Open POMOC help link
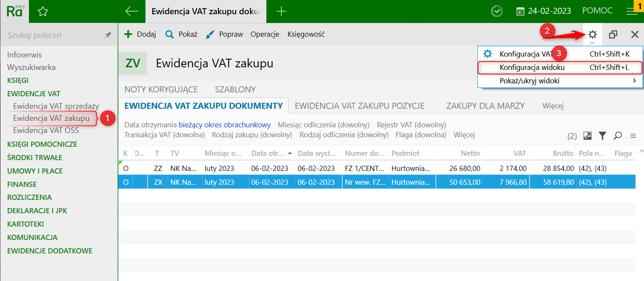The width and height of the screenshot is (644, 281). [x=597, y=11]
